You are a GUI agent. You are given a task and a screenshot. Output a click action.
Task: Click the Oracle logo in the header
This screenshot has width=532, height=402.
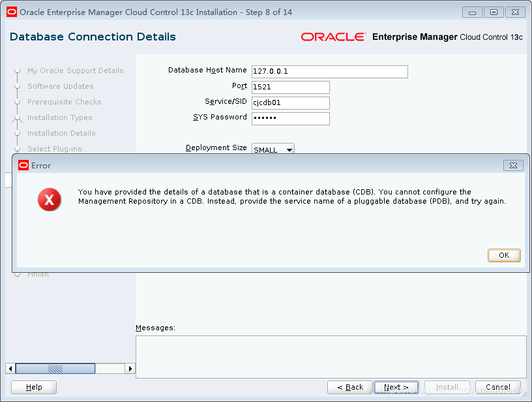(334, 37)
